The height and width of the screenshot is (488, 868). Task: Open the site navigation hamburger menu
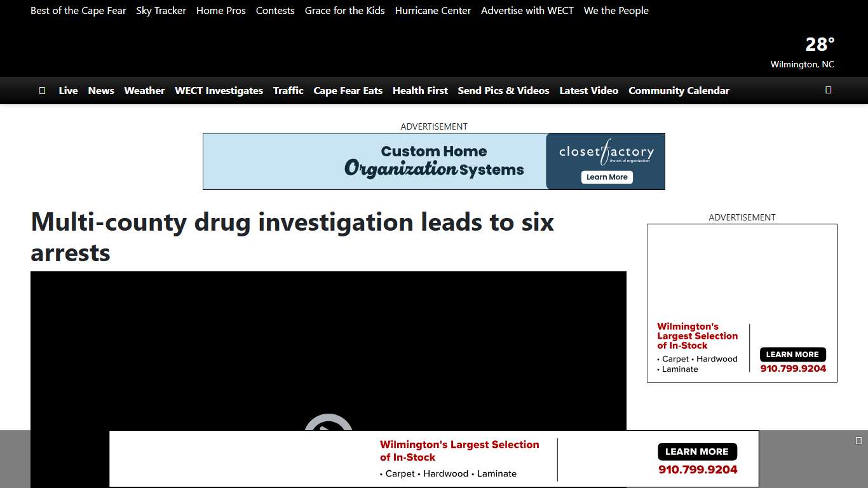[x=42, y=90]
